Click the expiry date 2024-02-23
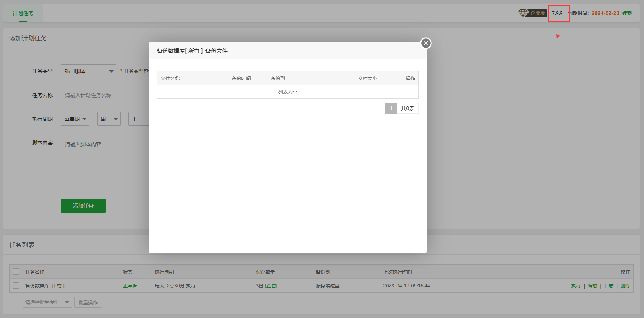 (x=606, y=13)
